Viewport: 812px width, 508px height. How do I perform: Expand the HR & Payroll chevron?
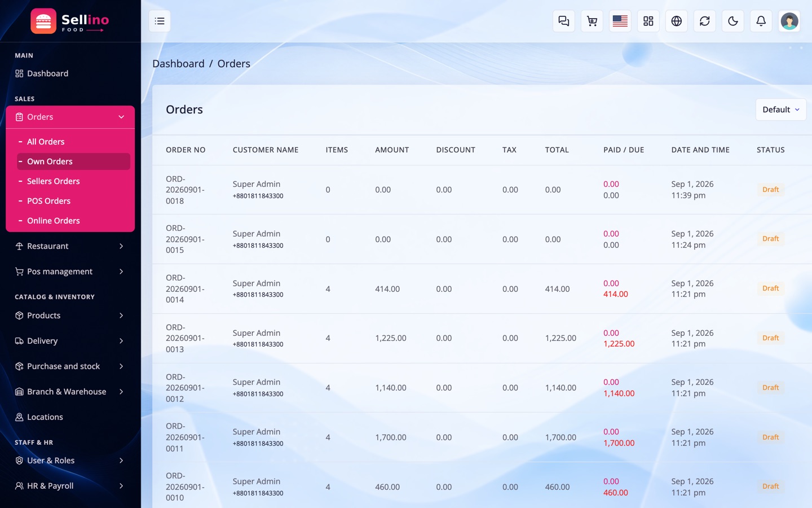point(121,486)
